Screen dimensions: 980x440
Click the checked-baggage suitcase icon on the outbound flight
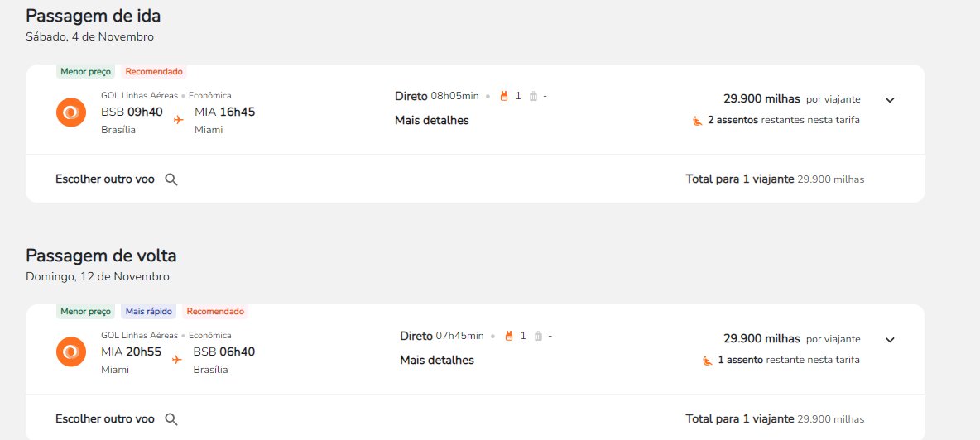(533, 96)
